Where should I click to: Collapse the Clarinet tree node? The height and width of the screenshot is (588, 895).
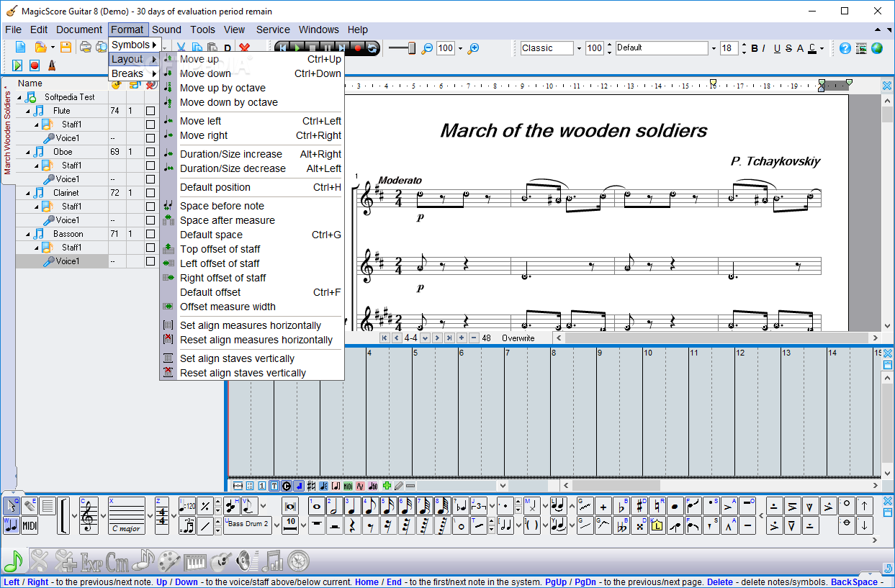click(28, 194)
